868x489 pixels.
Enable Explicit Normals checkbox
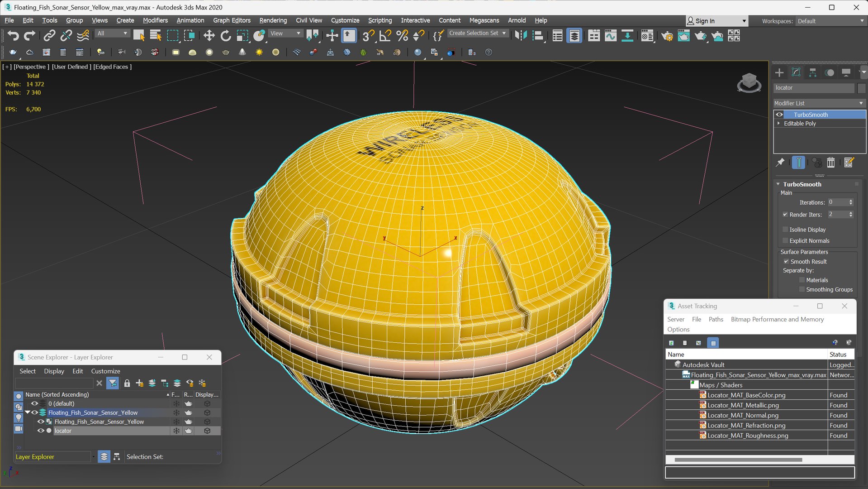[785, 241]
